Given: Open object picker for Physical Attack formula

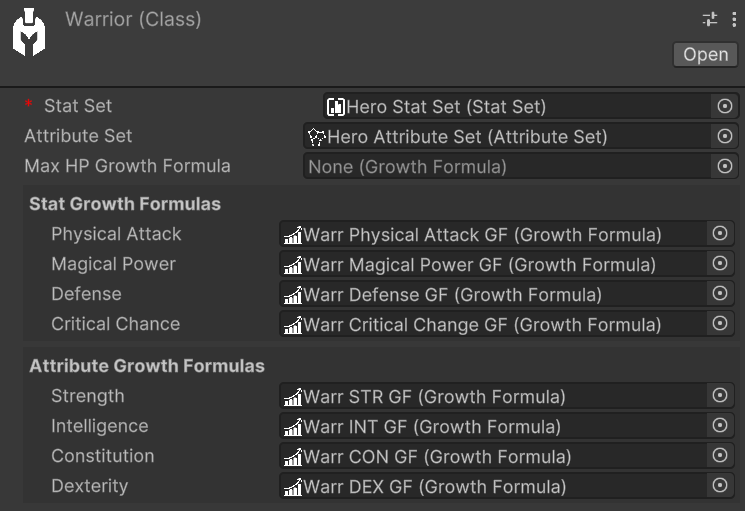Looking at the screenshot, I should pos(719,234).
